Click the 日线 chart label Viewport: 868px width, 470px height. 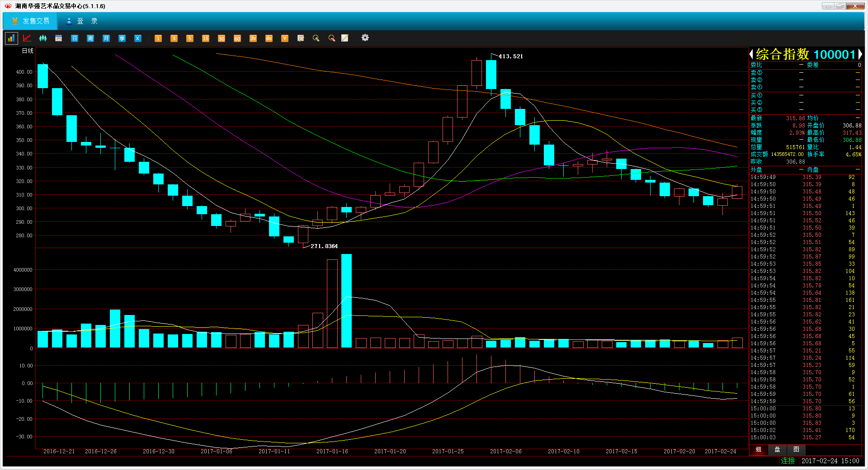coord(28,51)
